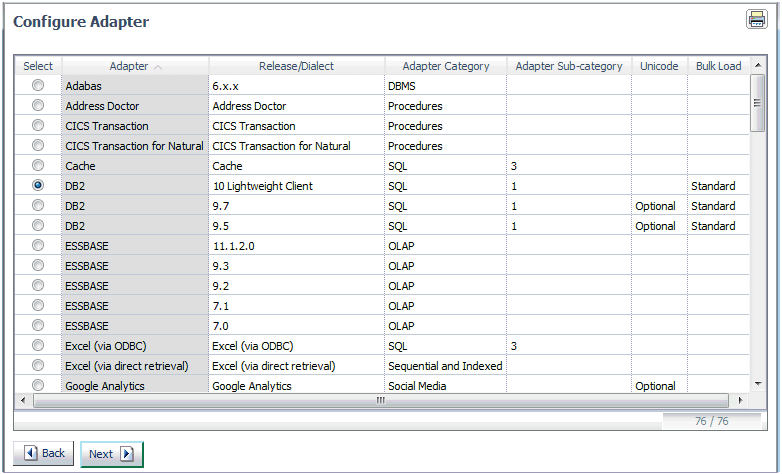Pick the DB2 9.5 radio button

point(38,225)
